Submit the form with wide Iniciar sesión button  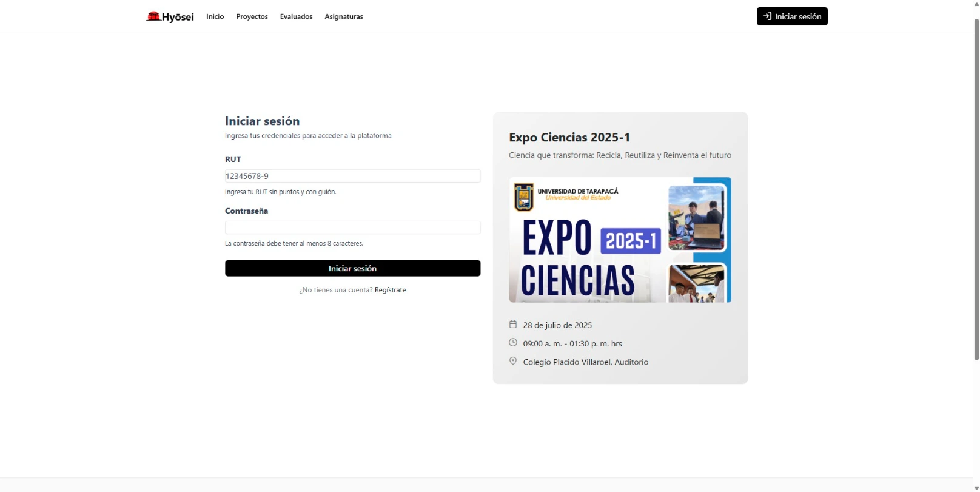pos(352,268)
